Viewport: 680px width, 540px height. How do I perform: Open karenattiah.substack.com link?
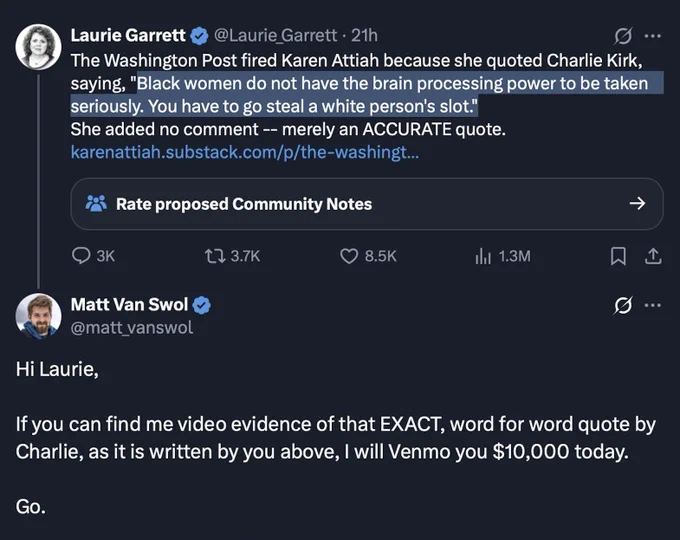coord(245,152)
